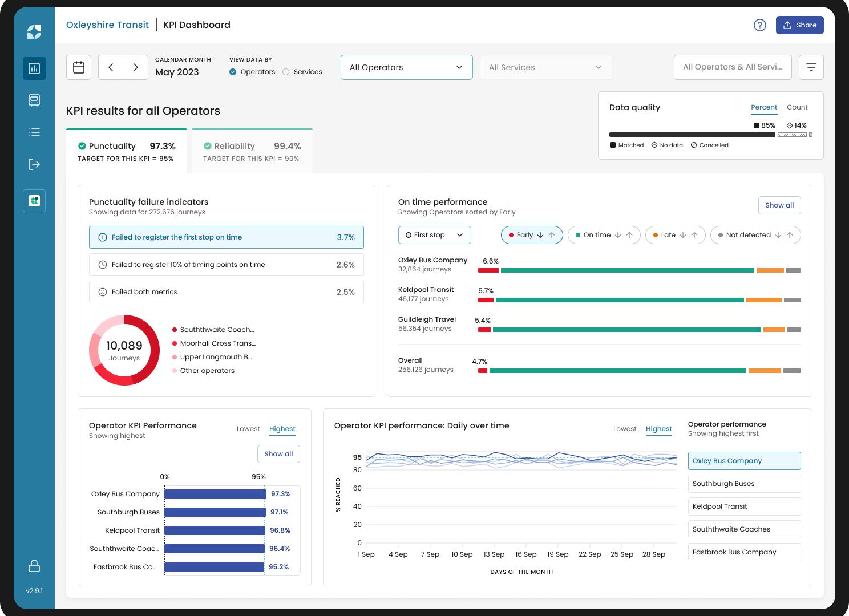This screenshot has height=616, width=849.
Task: Select the Services radio button
Action: [x=285, y=72]
